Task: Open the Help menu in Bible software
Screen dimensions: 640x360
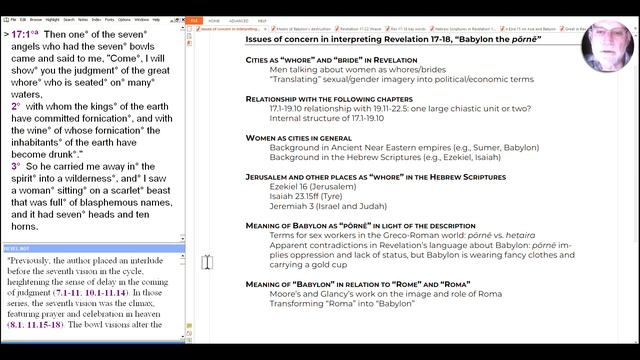Action: [x=156, y=20]
